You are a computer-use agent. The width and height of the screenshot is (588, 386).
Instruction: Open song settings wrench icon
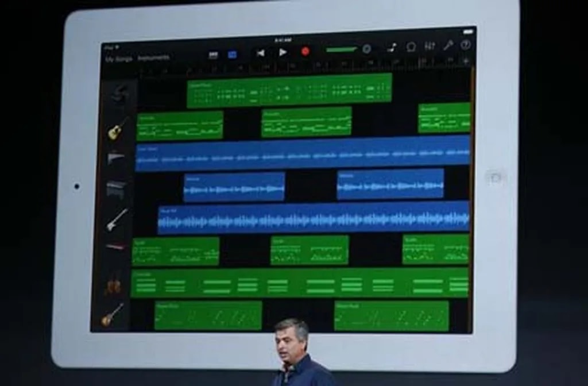(448, 45)
